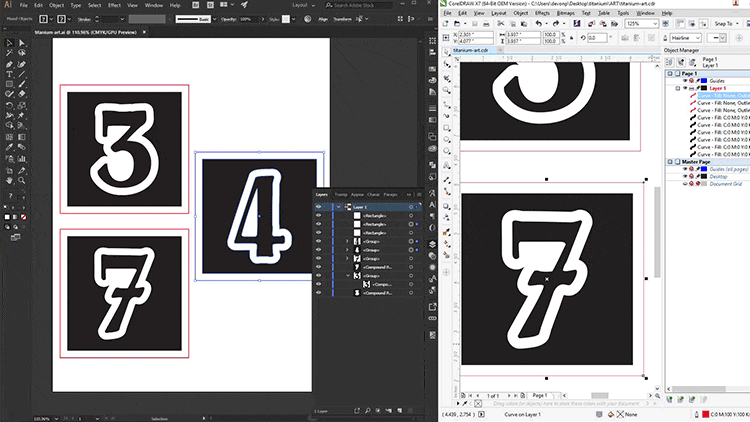Select the Type tool in Illustrator

[9, 74]
